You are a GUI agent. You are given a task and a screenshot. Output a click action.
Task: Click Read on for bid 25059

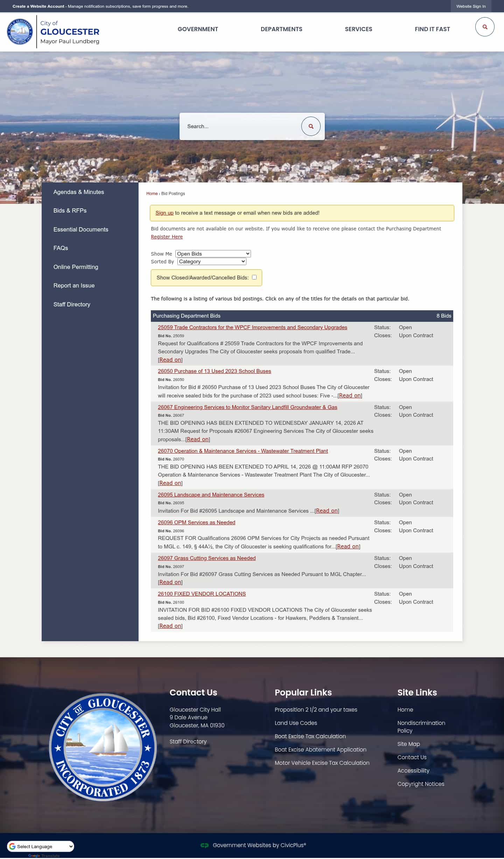click(x=170, y=360)
